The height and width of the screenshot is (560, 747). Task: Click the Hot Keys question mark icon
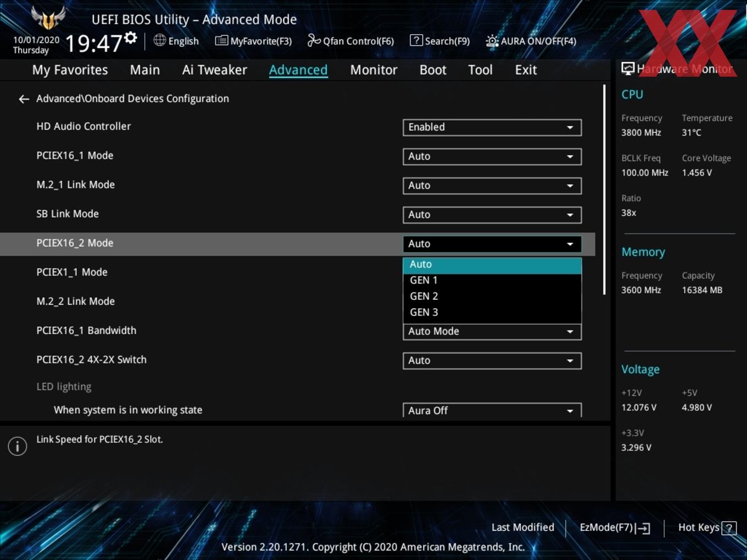729,528
